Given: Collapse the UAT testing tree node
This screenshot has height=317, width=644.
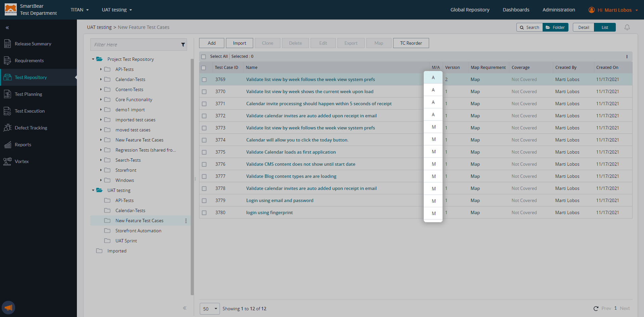Looking at the screenshot, I should tap(93, 190).
